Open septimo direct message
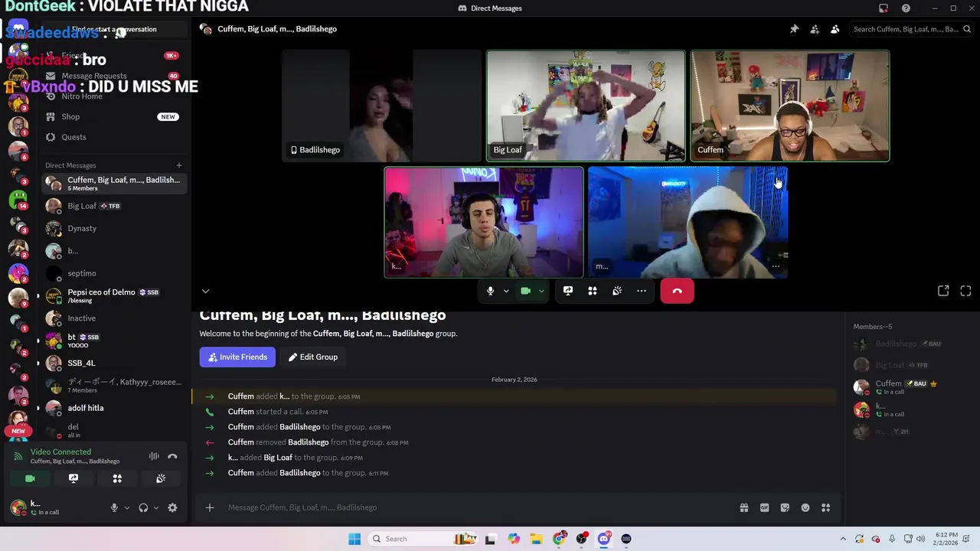The image size is (980, 551). 113,273
